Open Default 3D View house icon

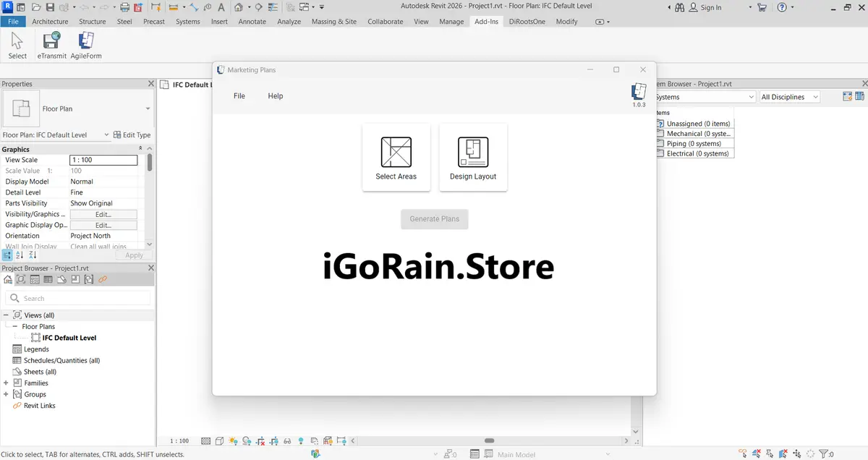pos(239,7)
